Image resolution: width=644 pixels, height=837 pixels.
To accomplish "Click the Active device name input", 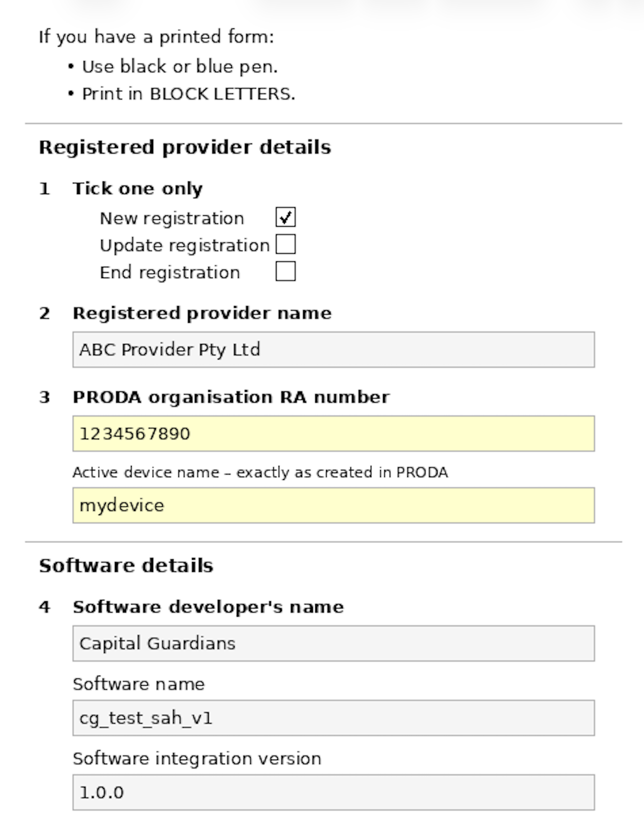I will [x=333, y=505].
